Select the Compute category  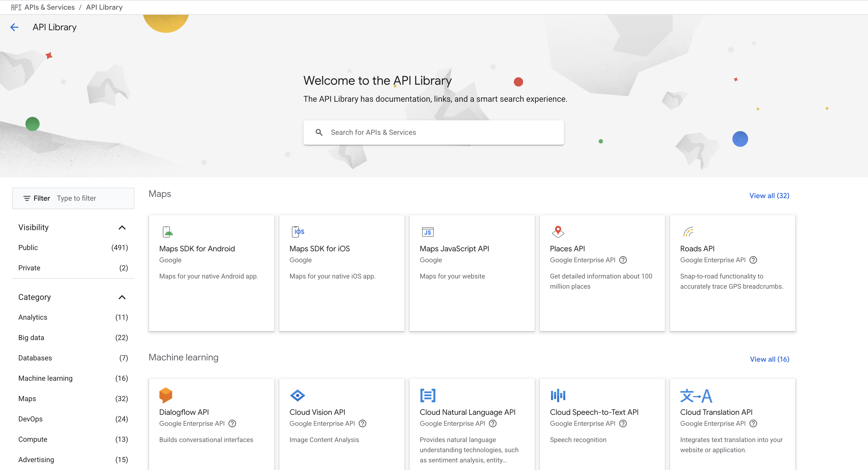coord(73,439)
